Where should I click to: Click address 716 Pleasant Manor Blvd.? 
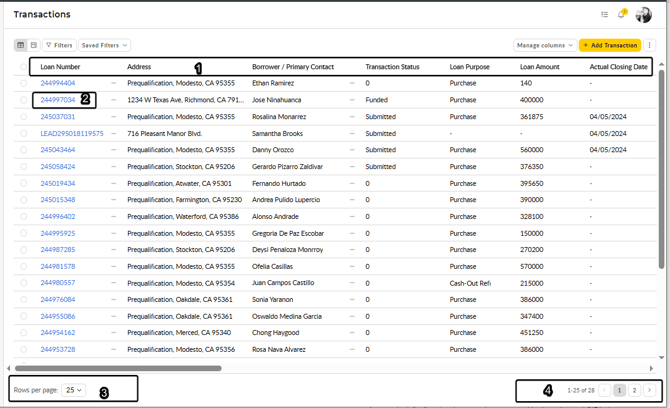pyautogui.click(x=165, y=133)
